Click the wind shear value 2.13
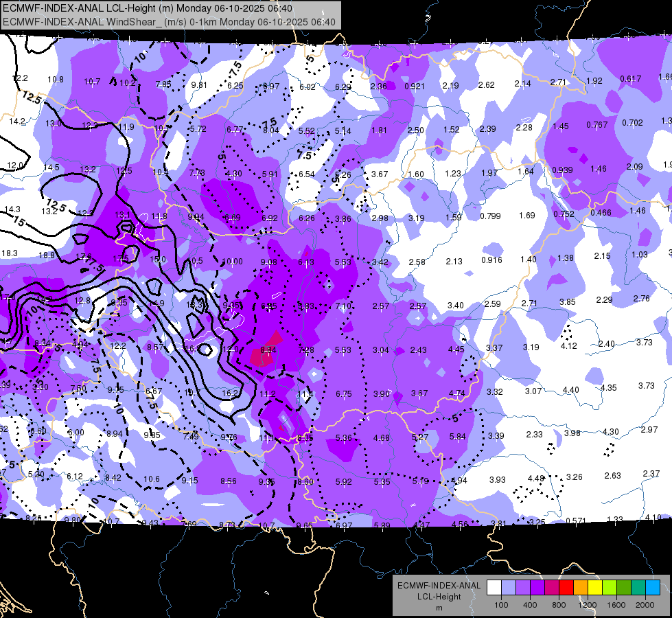The width and height of the screenshot is (672, 618). pyautogui.click(x=454, y=262)
